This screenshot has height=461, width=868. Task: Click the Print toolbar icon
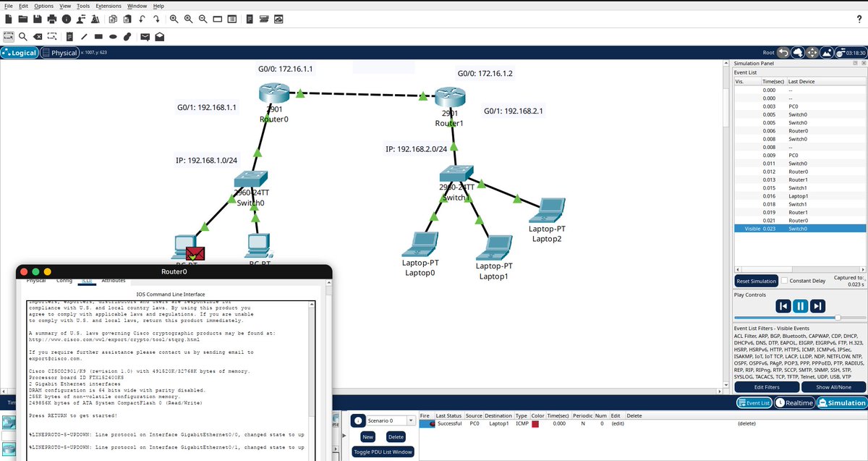pos(52,19)
